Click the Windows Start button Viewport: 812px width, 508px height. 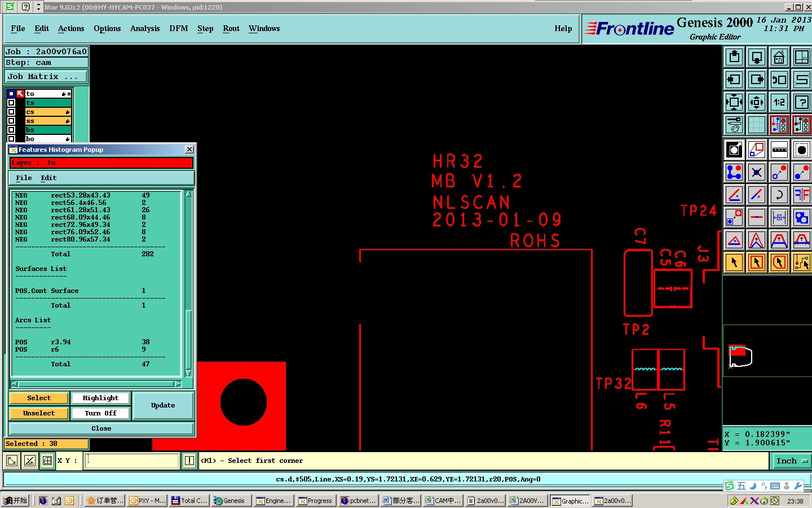click(15, 501)
